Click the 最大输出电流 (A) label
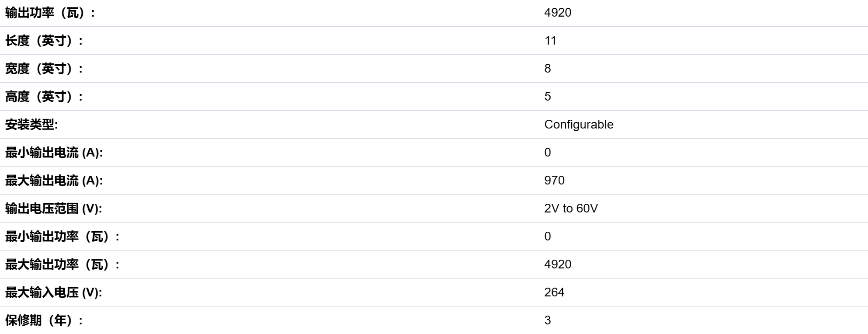The height and width of the screenshot is (334, 868). tap(54, 181)
